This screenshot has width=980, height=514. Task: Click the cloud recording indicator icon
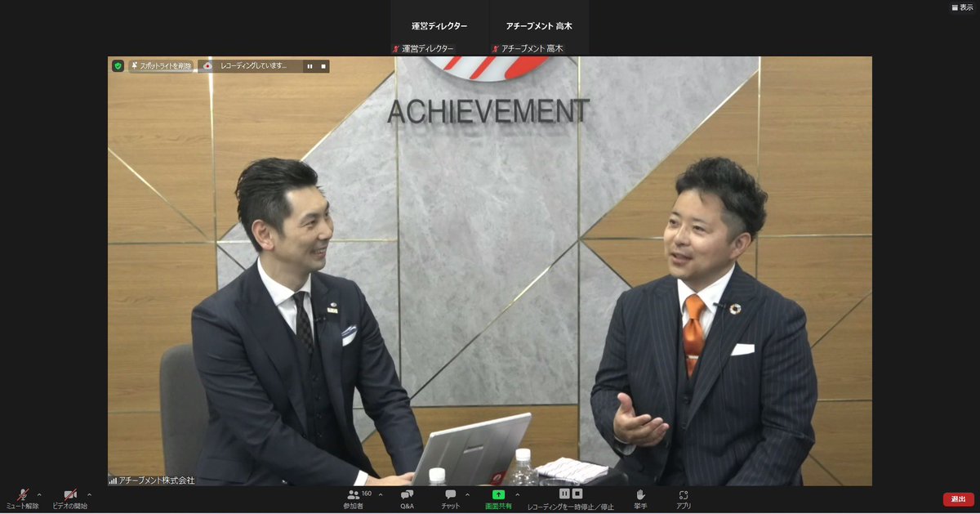point(208,66)
